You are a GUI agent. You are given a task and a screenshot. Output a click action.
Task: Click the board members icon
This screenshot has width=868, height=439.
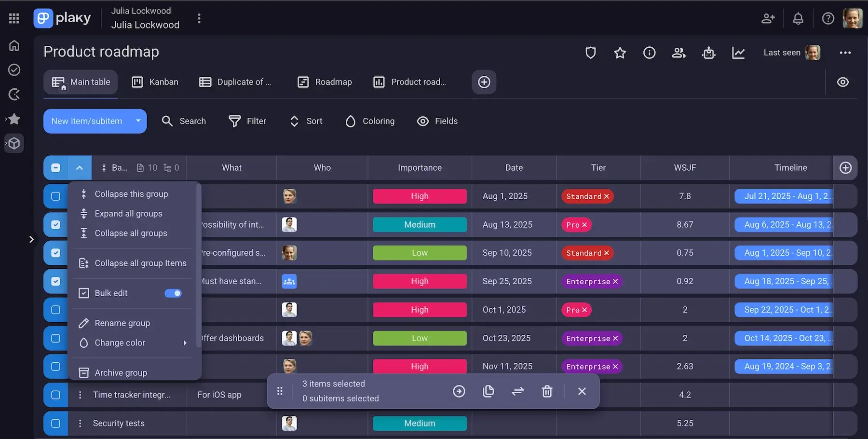679,53
